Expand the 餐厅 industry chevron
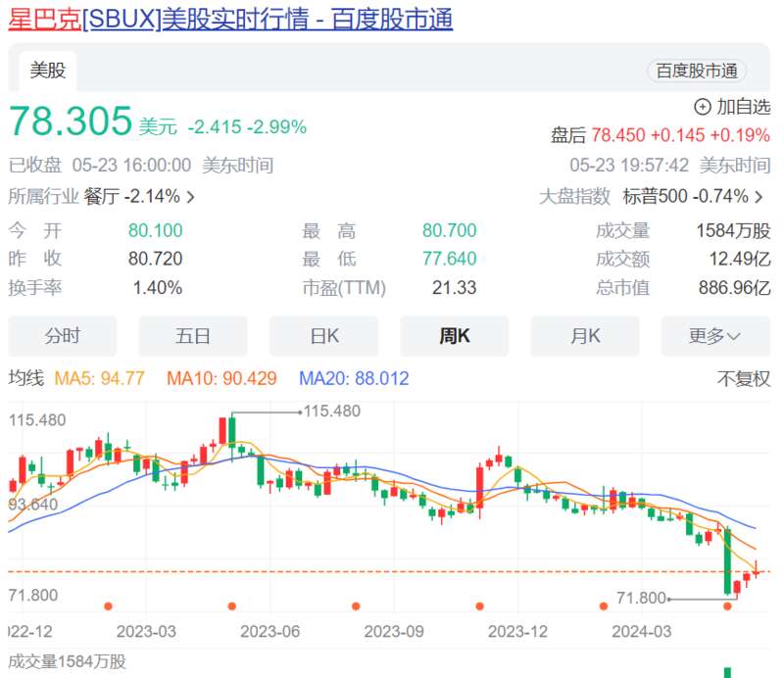The width and height of the screenshot is (784, 678). point(190,197)
